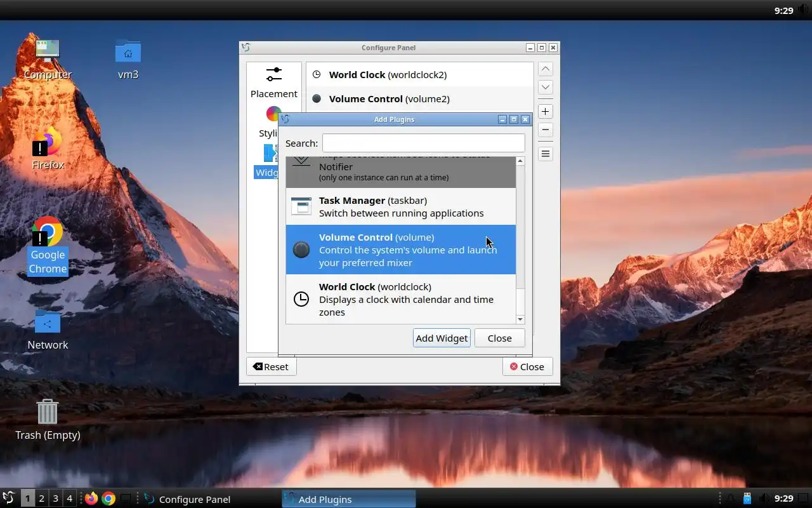
Task: Minimize the Configure Panel window
Action: [530, 48]
